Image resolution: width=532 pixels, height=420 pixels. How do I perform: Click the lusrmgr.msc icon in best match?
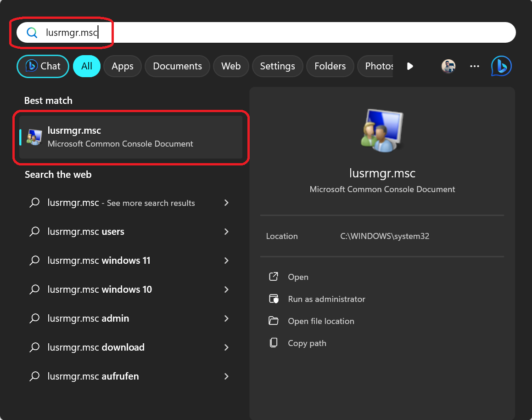point(34,137)
